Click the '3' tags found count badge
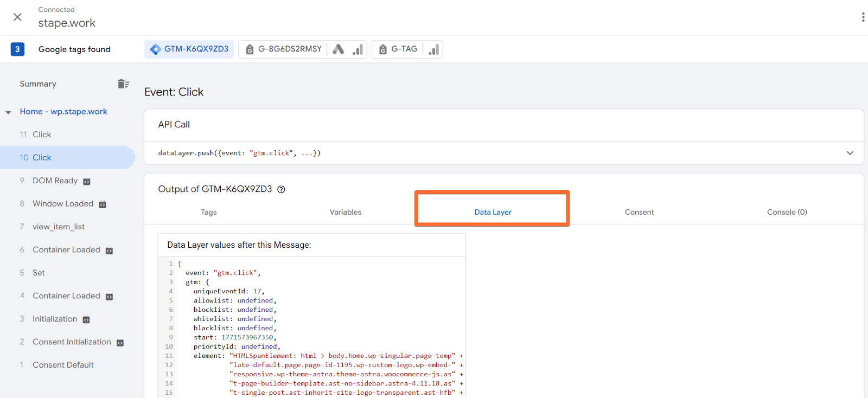Screen dimensions: 868x398 pos(17,49)
